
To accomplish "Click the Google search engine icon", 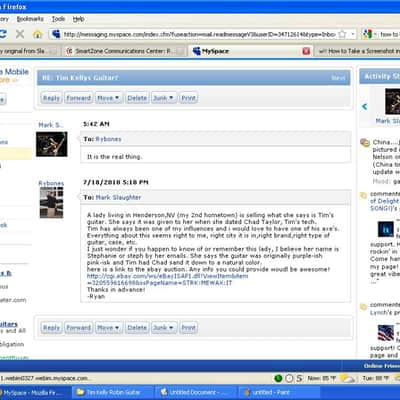I will [367, 34].
